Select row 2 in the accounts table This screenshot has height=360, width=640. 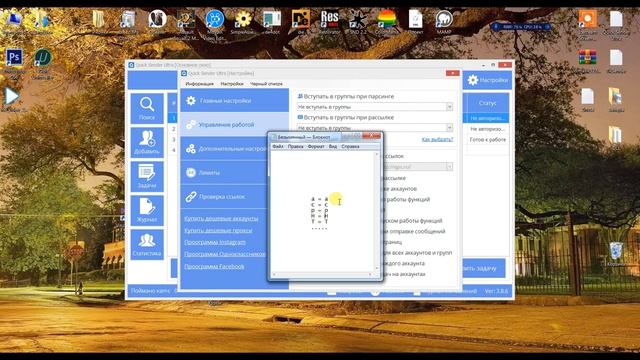(174, 129)
